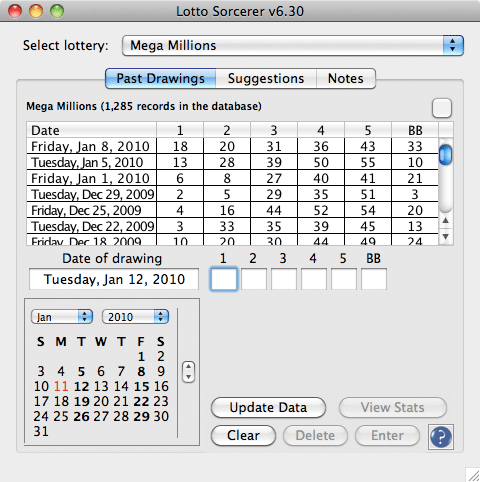Click the table scrollbar up arrow

[446, 221]
